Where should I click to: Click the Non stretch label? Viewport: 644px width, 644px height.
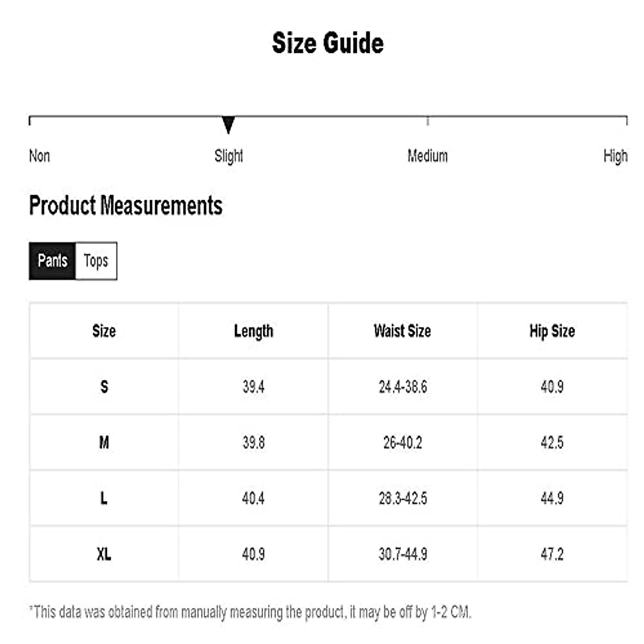39,156
